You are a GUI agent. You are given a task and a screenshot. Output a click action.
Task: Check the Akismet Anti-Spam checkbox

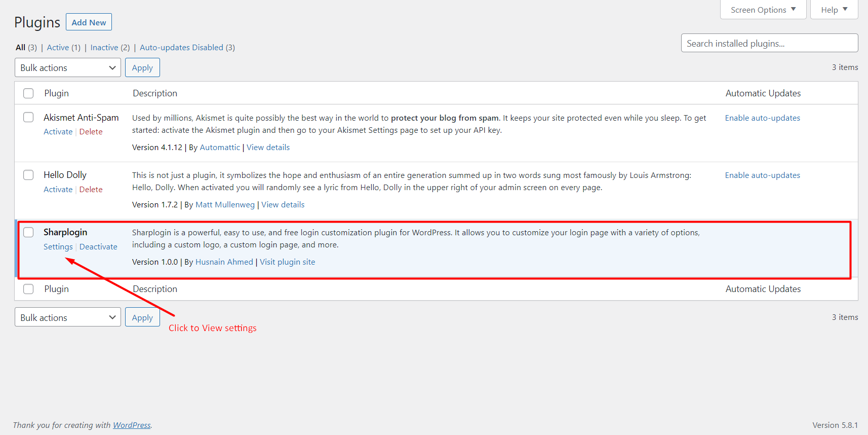point(28,117)
